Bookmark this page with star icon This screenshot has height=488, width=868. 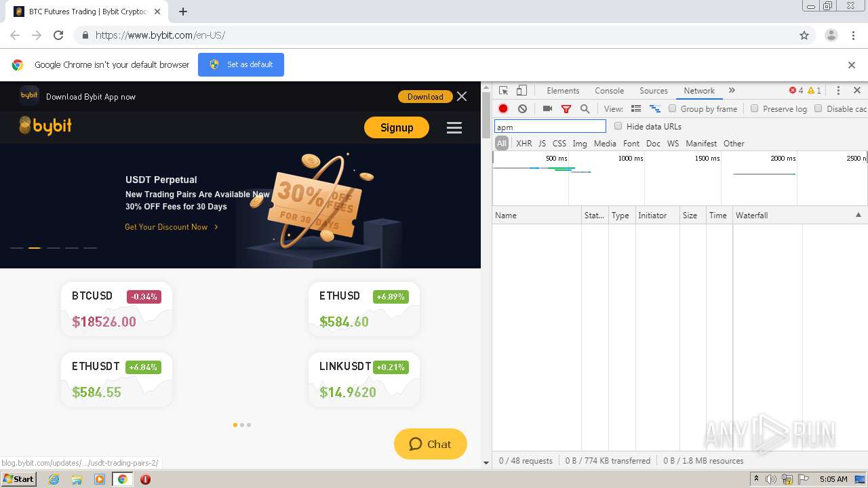pyautogui.click(x=804, y=35)
